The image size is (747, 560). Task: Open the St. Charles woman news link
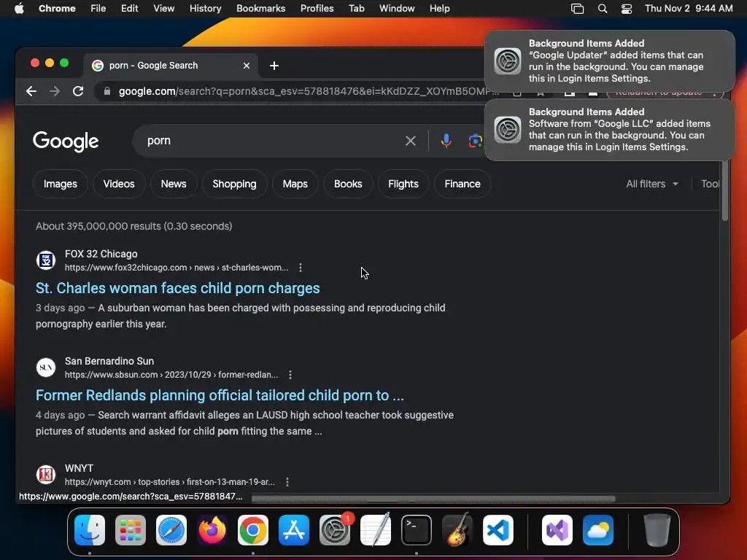[178, 288]
